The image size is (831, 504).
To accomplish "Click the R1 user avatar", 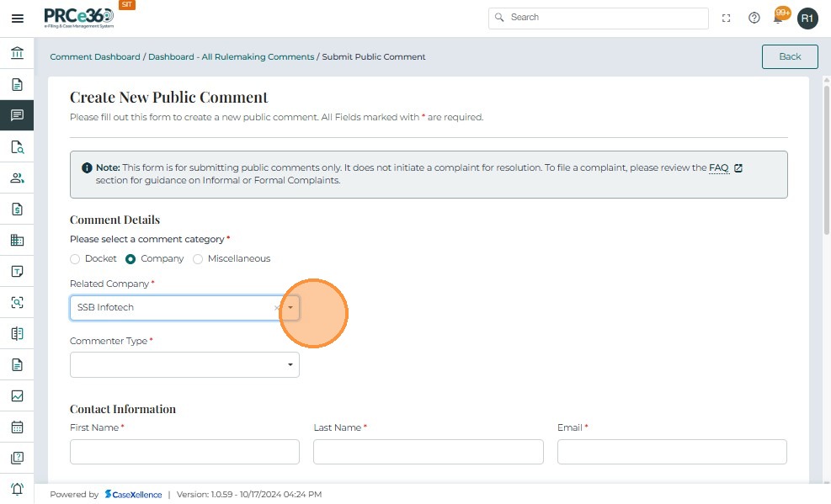I will point(807,18).
